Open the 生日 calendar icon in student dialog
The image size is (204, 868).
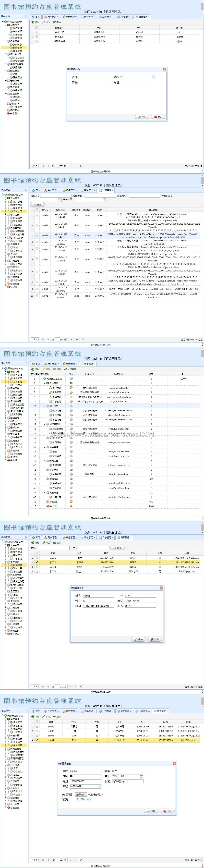pos(141,776)
